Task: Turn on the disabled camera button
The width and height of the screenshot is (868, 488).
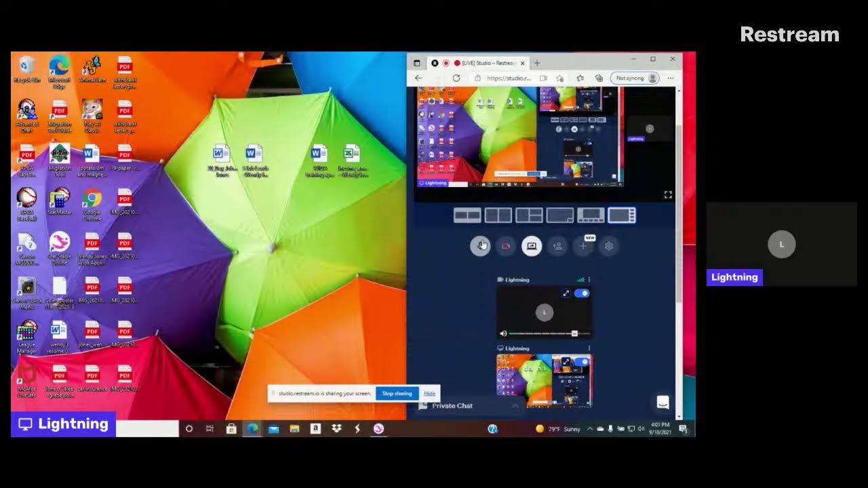Action: pyautogui.click(x=506, y=246)
